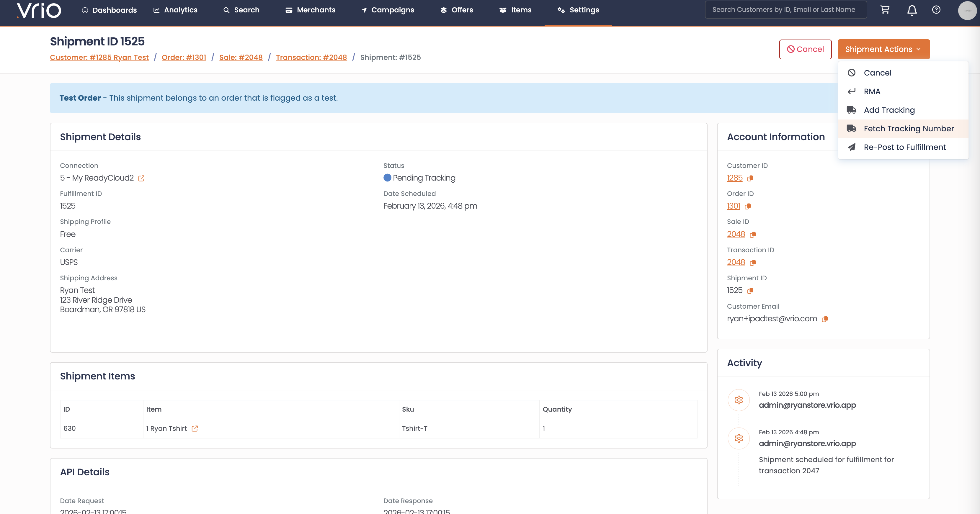Copy the Order ID 1301 value

[x=748, y=207]
